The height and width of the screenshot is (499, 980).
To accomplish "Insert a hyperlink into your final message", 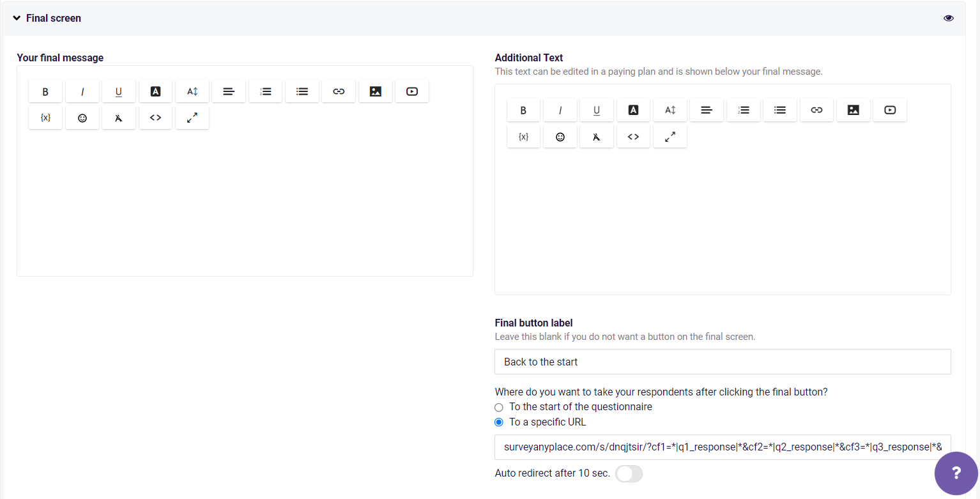I will pyautogui.click(x=338, y=91).
